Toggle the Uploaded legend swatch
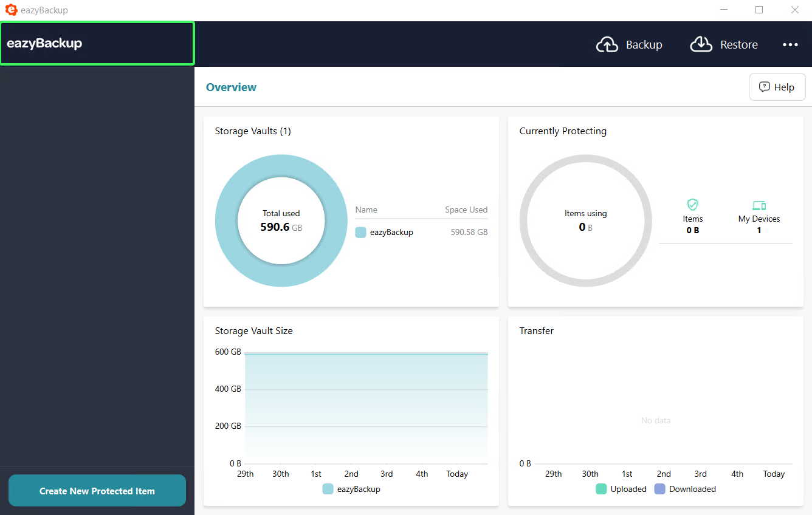This screenshot has height=515, width=812. click(601, 489)
